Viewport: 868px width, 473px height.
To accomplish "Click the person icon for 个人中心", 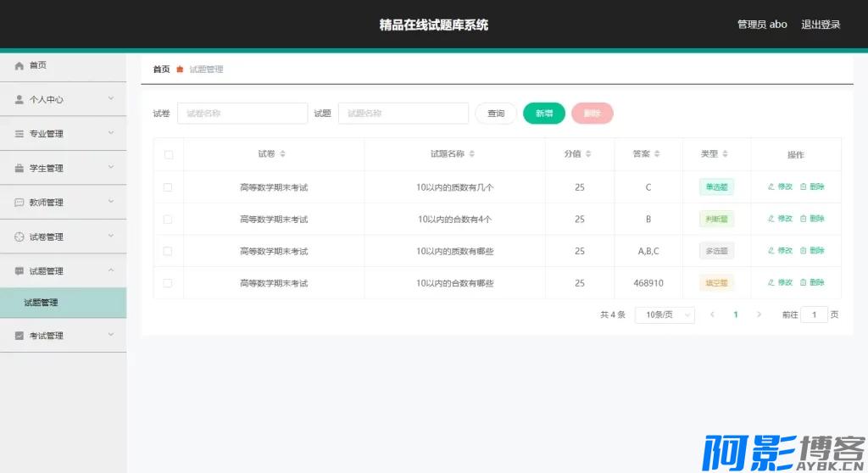I will (19, 99).
